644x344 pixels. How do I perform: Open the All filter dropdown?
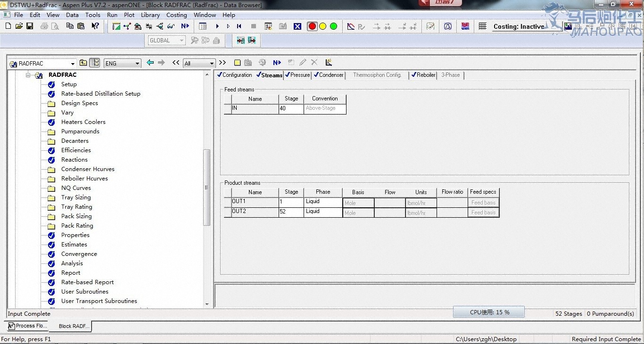point(212,64)
